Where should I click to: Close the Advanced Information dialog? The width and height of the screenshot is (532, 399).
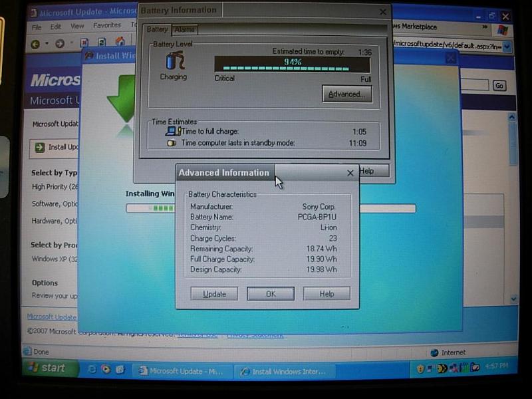[350, 174]
